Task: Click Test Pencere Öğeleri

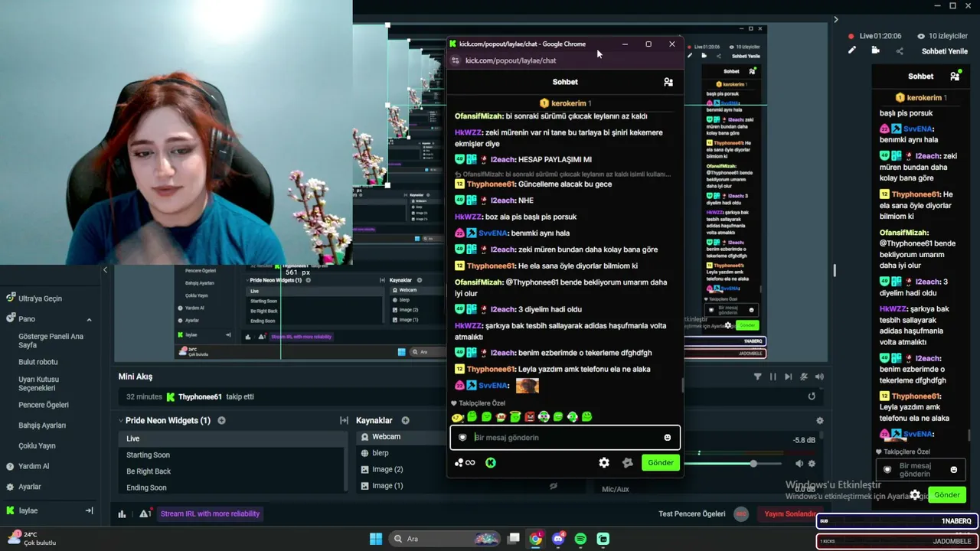Action: 692,514
